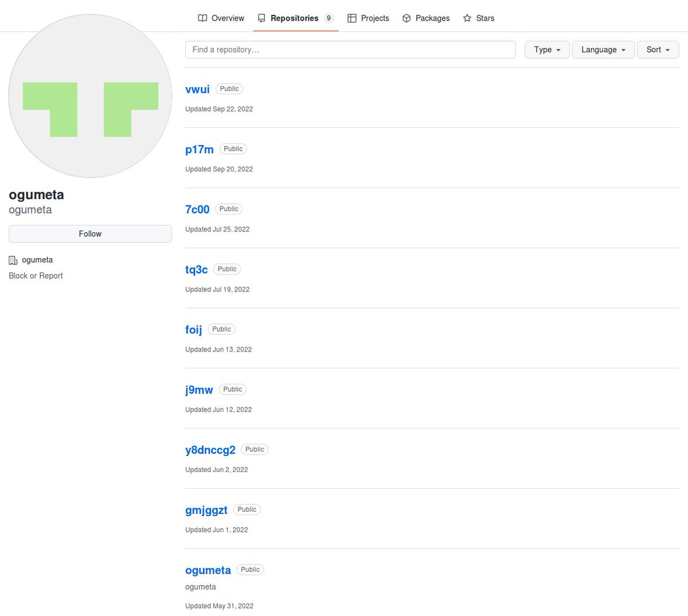
Task: Click the ogumeta organization name in sidebar
Action: [37, 260]
